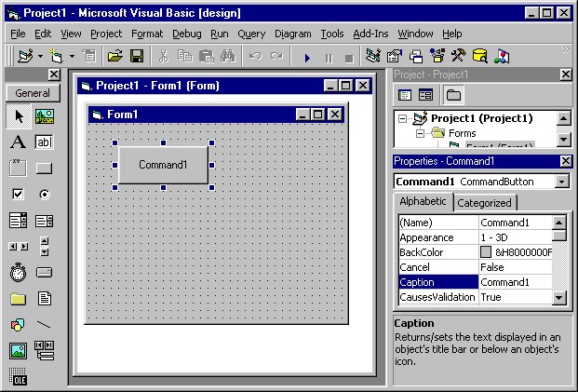Open the Menu Editor from toolbar

tap(88, 57)
